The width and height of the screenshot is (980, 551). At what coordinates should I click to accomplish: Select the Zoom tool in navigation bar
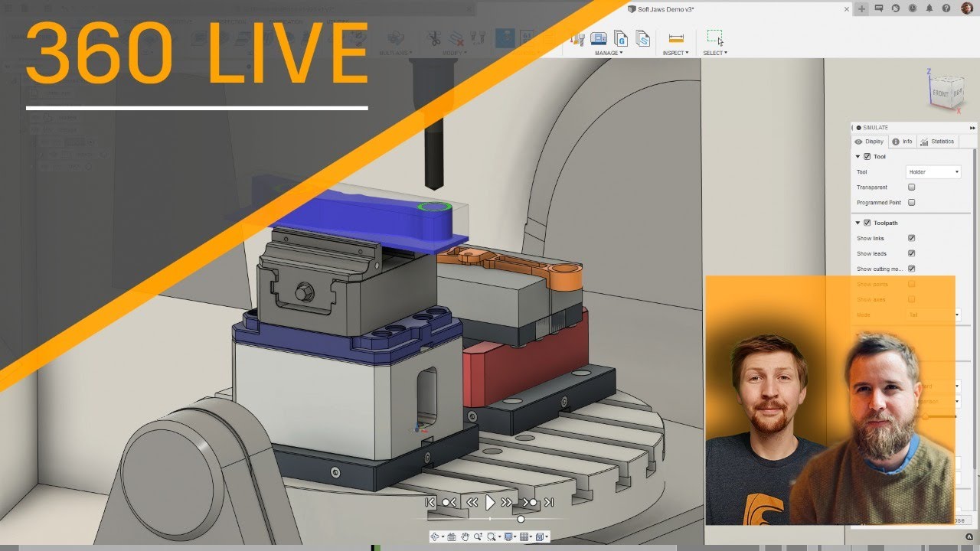pos(478,536)
